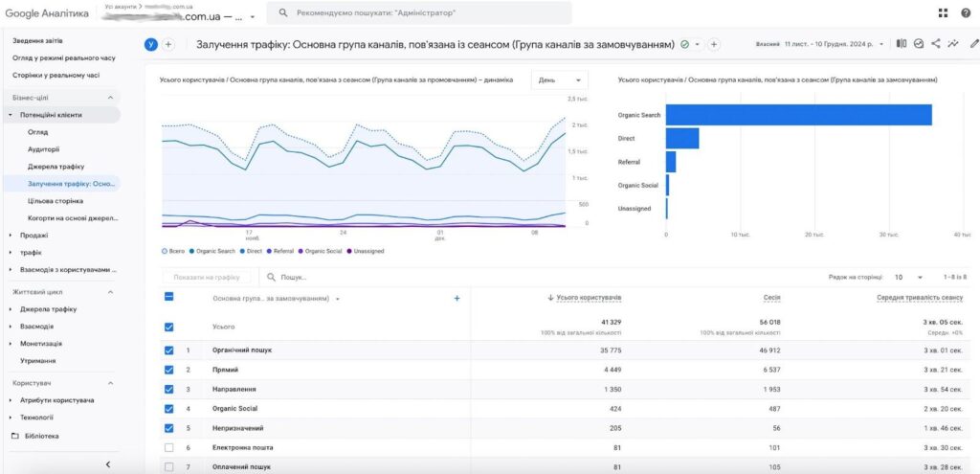The width and height of the screenshot is (980, 474).
Task: Click the compare data columns icon
Action: [x=902, y=44]
